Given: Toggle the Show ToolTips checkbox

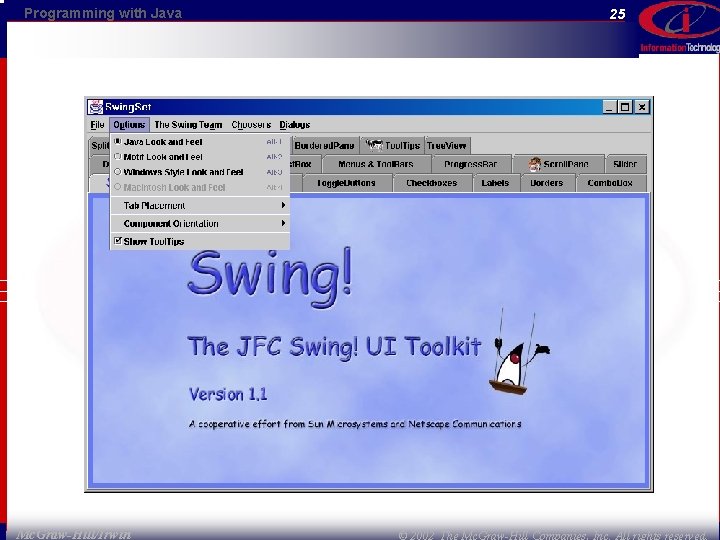Looking at the screenshot, I should (200, 242).
